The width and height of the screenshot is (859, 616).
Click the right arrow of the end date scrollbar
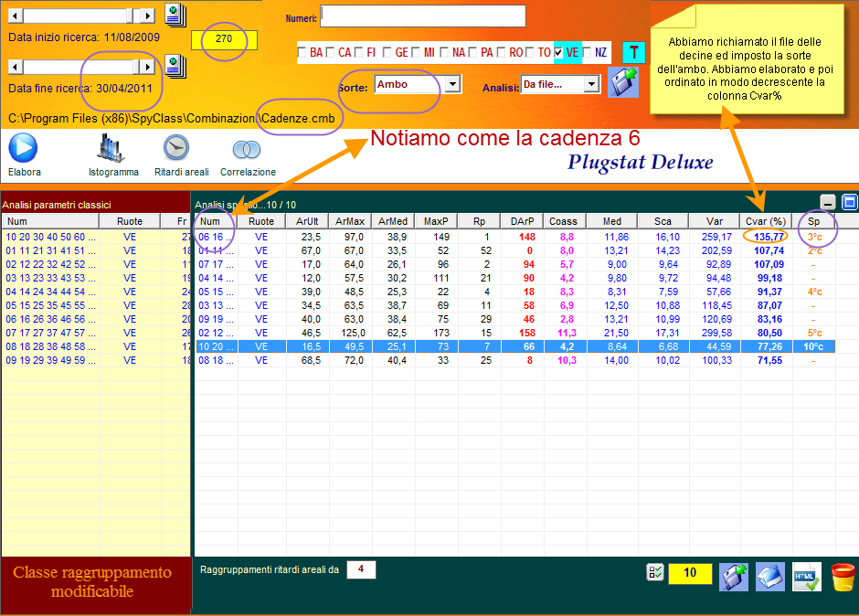coord(147,67)
